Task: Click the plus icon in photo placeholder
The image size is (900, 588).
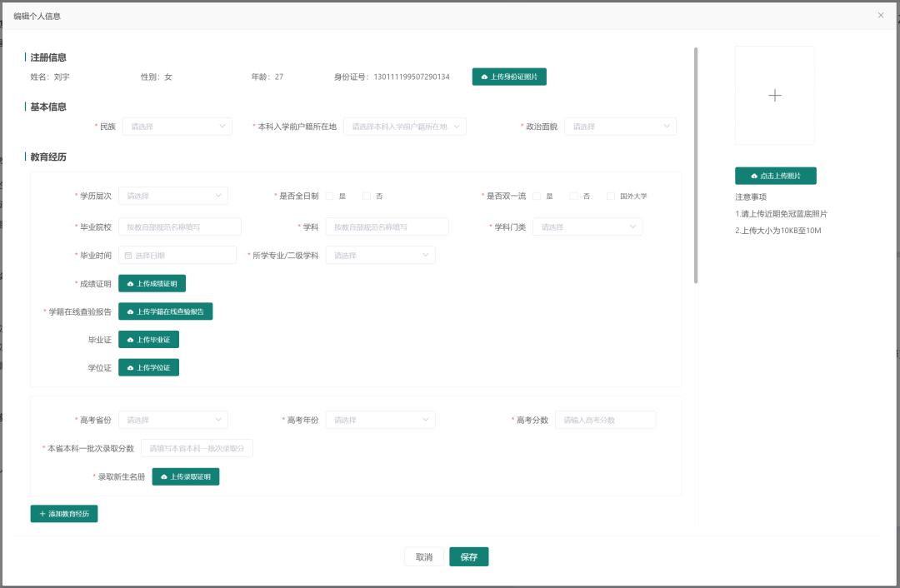Action: [x=775, y=96]
